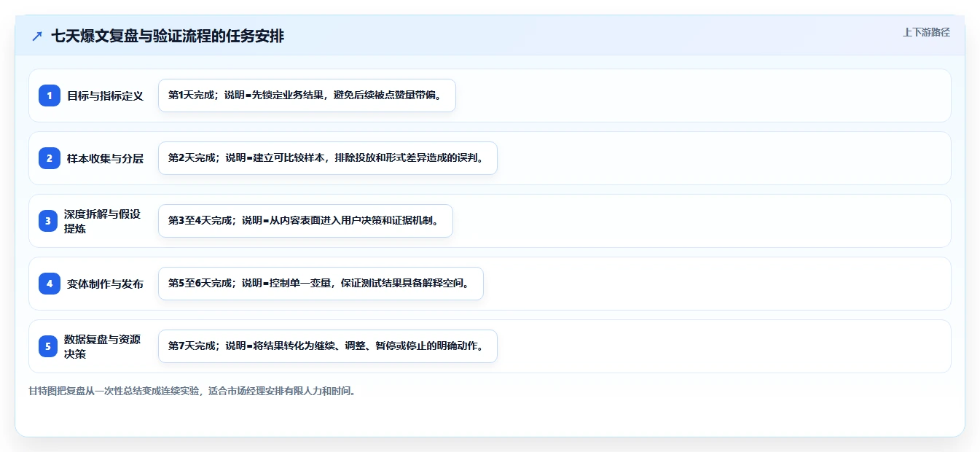Click the arrow icon beside the title
Screen dimensions: 980x452
(37, 36)
